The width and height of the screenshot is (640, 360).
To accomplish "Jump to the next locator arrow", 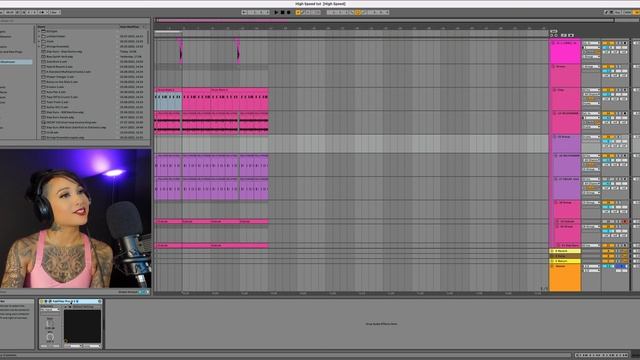I will click(556, 36).
